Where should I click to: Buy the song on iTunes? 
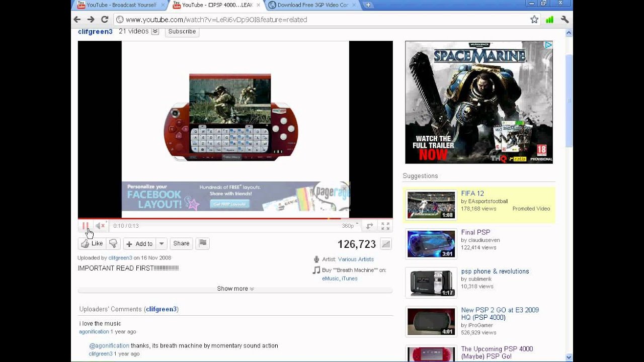[350, 279]
